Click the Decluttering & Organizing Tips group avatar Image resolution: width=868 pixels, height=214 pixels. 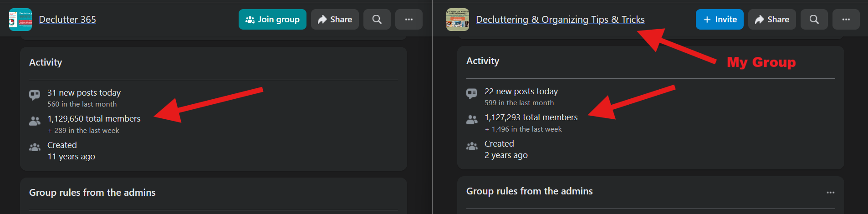click(457, 20)
